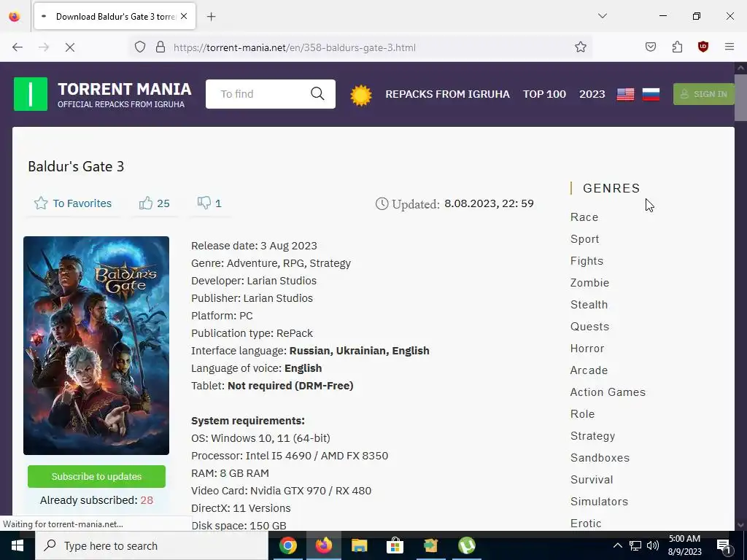Open the TOP 100 menu item
The height and width of the screenshot is (560, 747).
coord(544,94)
